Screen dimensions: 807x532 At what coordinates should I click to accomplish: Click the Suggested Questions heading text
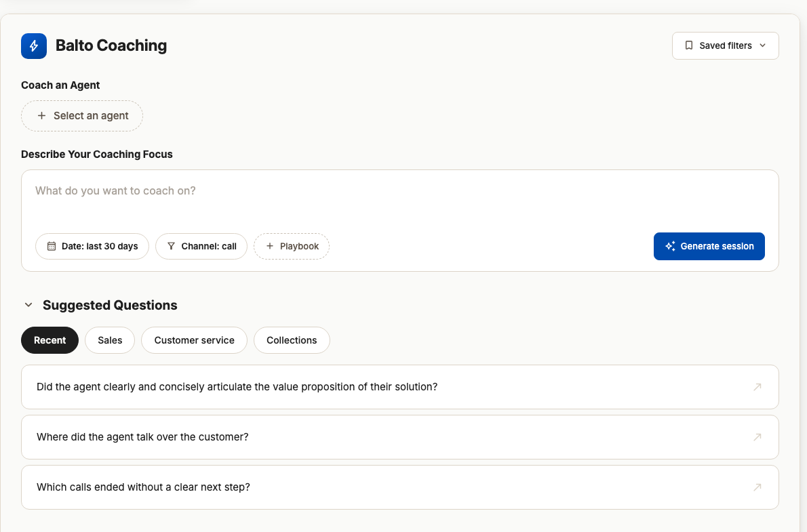click(x=110, y=305)
